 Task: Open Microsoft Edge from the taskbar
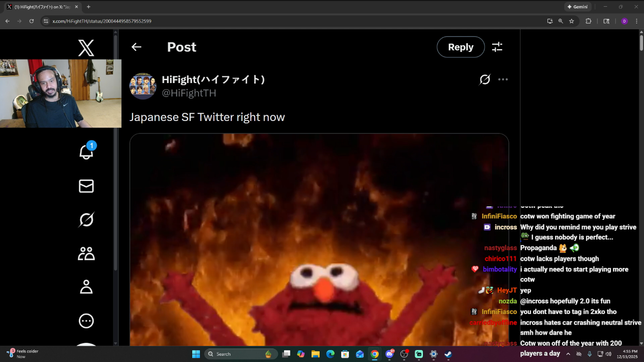[330, 354]
